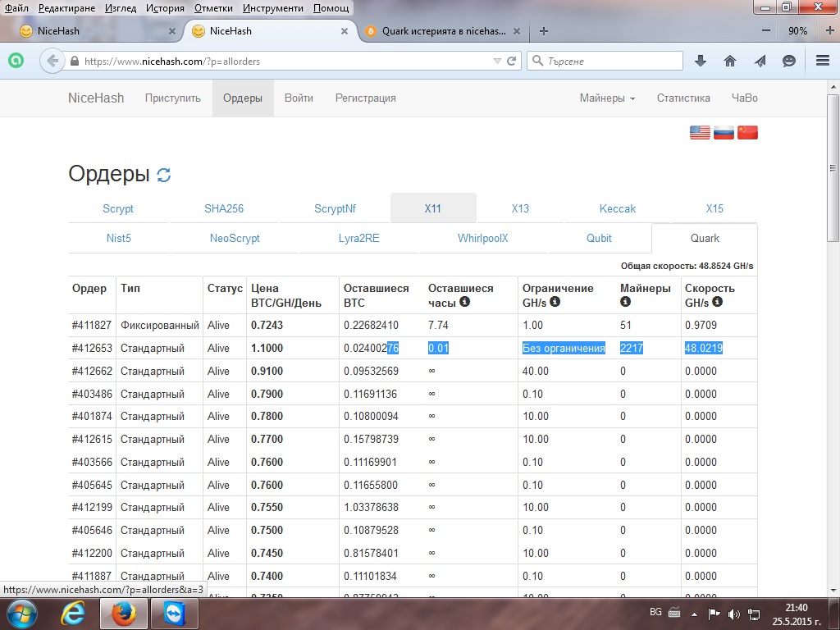The width and height of the screenshot is (840, 630).
Task: Select the Keccak algorithm tab
Action: point(618,208)
